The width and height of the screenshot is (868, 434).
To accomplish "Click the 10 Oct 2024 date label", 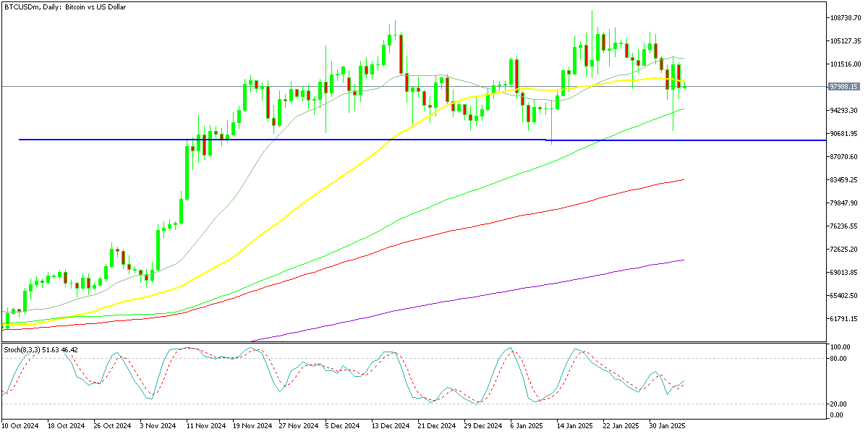I will 20,426.
